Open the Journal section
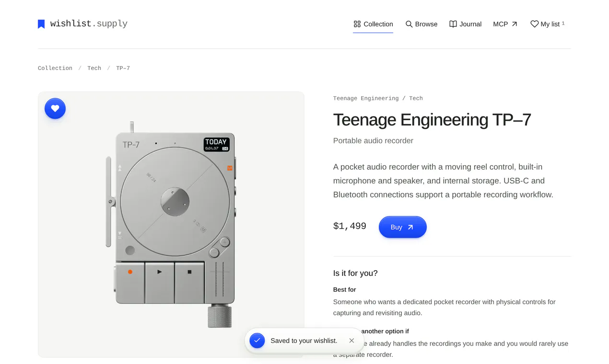The height and width of the screenshot is (364, 609). click(x=465, y=24)
